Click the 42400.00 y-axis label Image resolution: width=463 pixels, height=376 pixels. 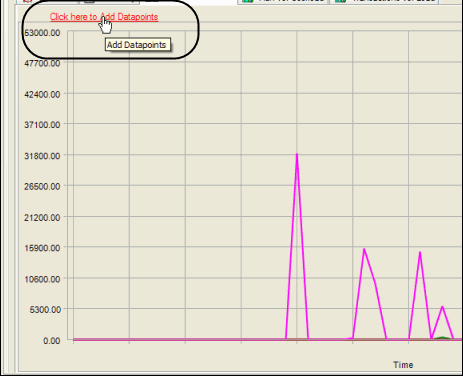tap(42, 94)
